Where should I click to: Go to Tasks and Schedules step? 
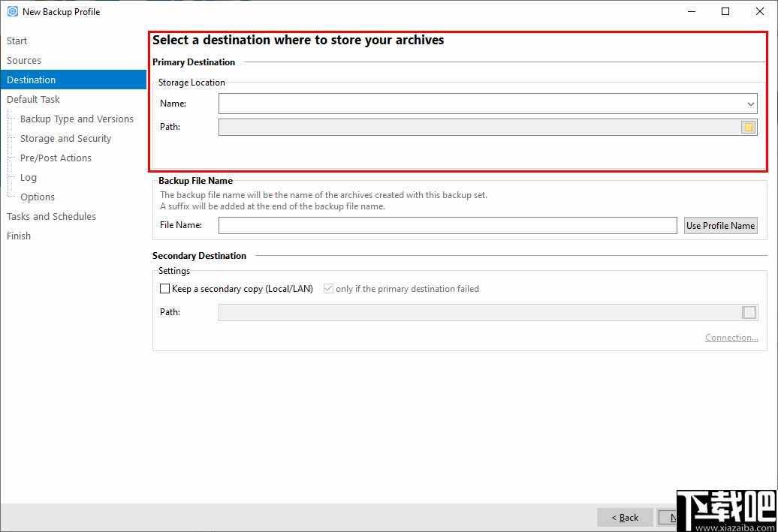[51, 217]
